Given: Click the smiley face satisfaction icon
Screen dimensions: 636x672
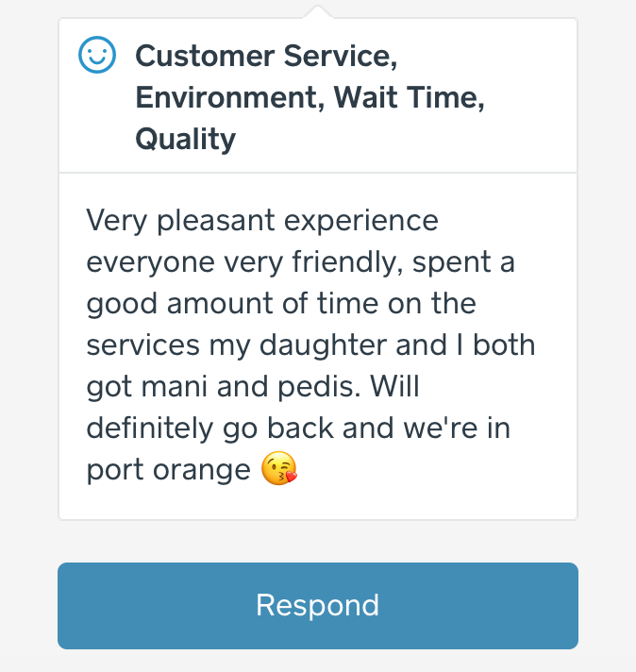Looking at the screenshot, I should pos(96,57).
